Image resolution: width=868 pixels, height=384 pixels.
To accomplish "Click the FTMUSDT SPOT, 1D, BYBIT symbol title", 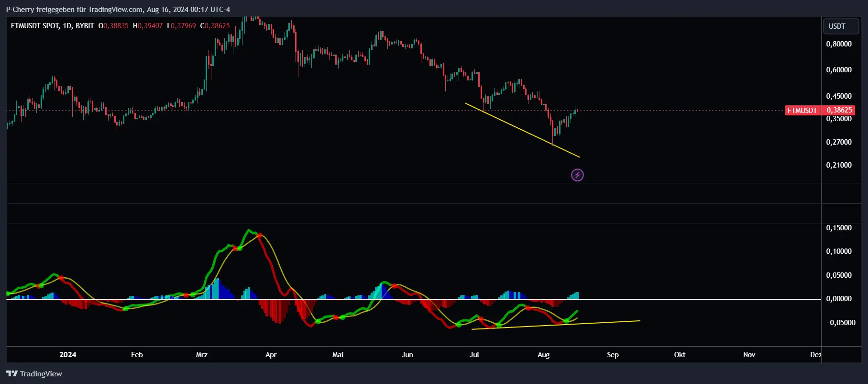I will [53, 25].
